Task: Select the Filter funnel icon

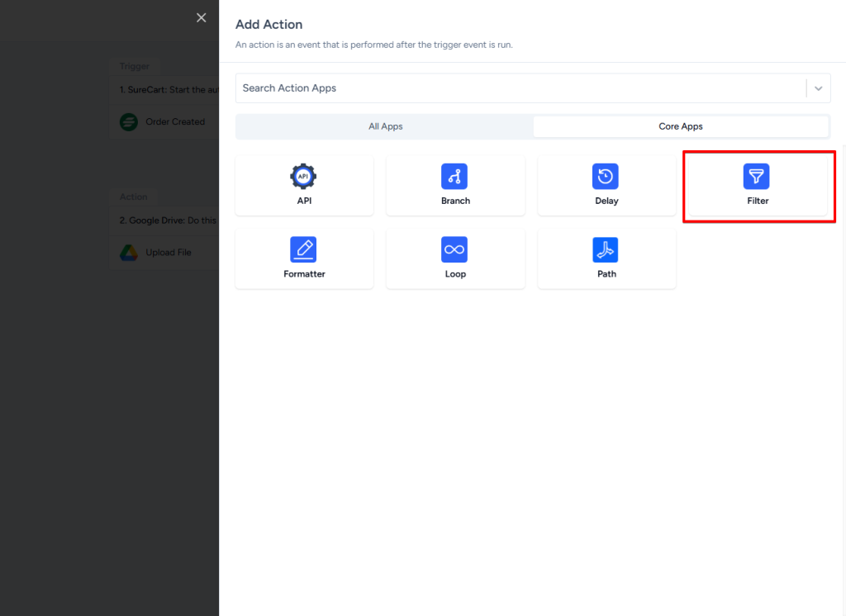Action: 757,176
